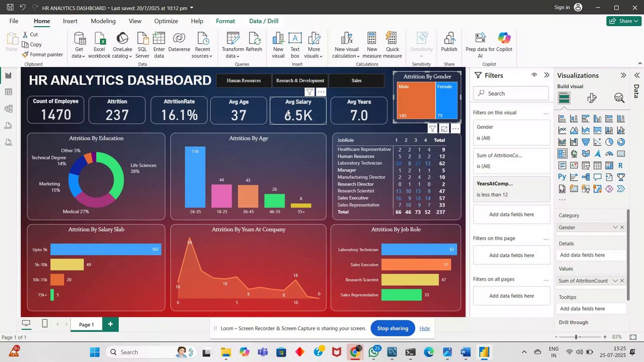Screen dimensions: 644x362
Task: Select Dataverse data source
Action: 179,43
